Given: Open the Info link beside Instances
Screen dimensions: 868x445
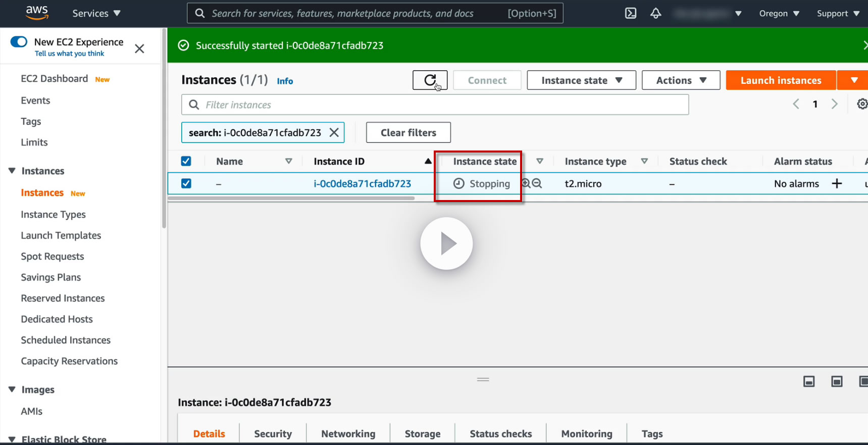Looking at the screenshot, I should [x=285, y=81].
